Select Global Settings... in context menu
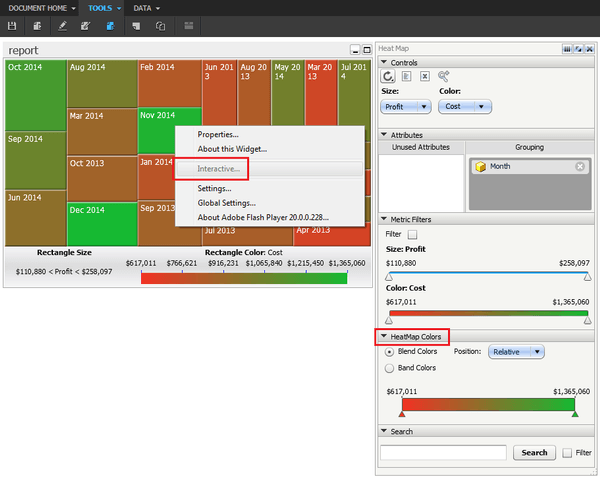 pyautogui.click(x=227, y=203)
